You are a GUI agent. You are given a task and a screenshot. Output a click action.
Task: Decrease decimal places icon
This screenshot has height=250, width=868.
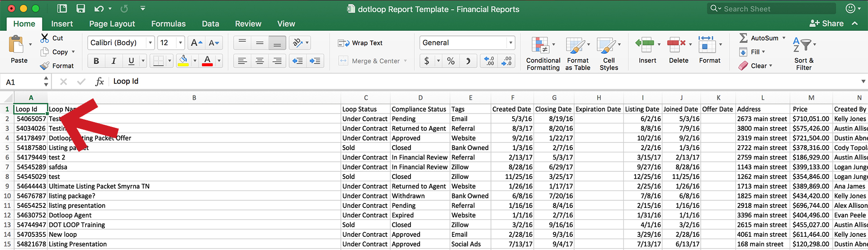pyautogui.click(x=507, y=61)
